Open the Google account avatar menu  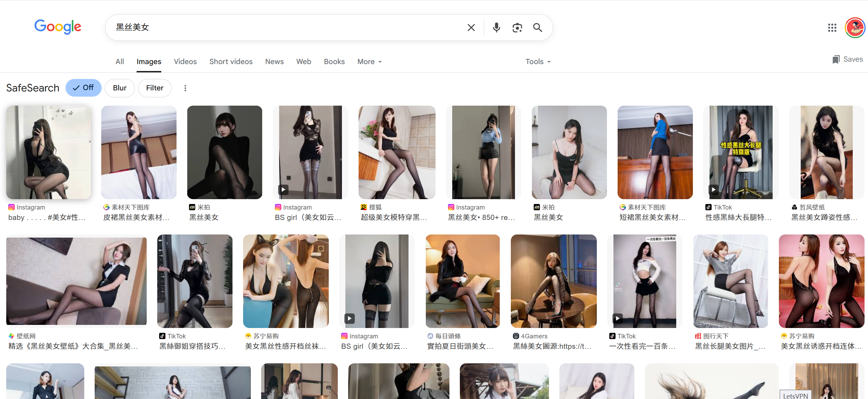(x=855, y=27)
